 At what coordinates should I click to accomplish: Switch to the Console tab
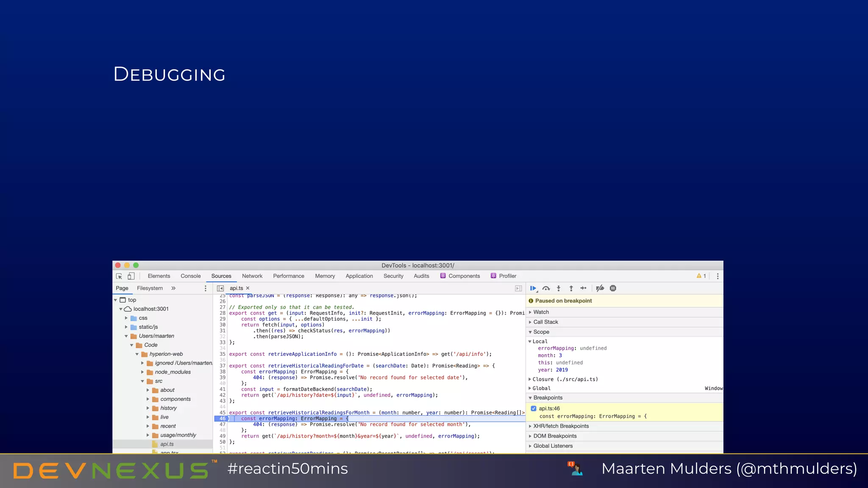[x=191, y=276]
